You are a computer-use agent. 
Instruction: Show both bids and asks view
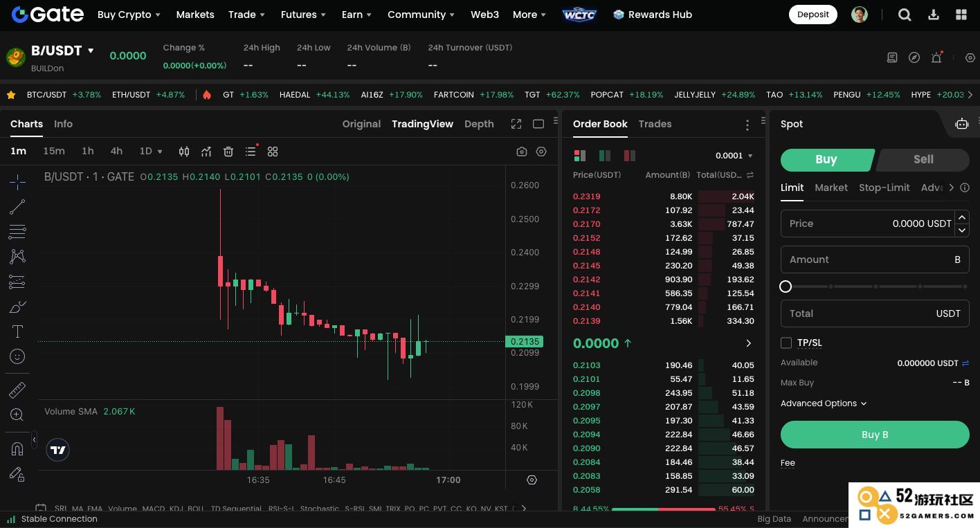click(x=580, y=156)
